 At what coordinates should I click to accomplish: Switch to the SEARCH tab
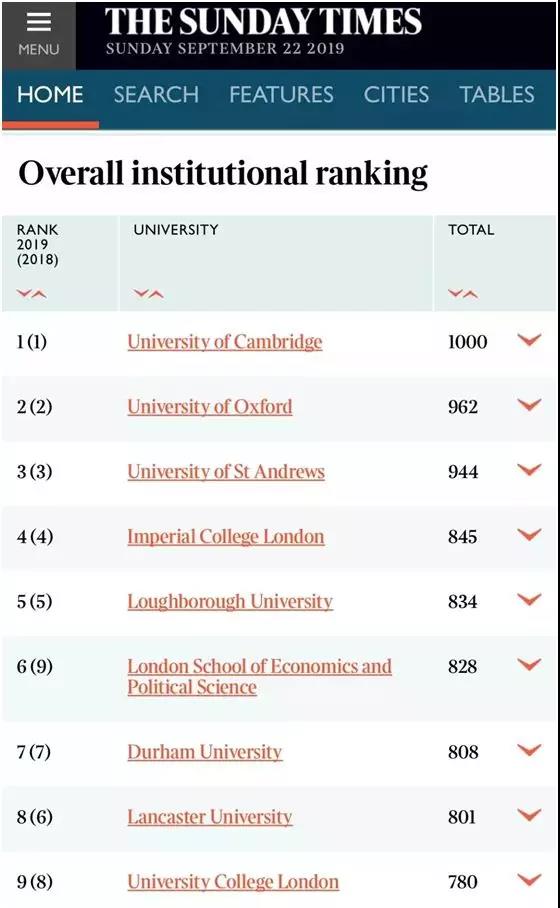point(156,94)
